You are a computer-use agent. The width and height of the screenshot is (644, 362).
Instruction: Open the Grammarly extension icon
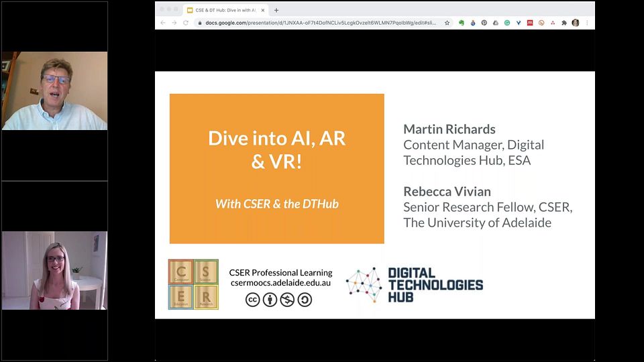(x=507, y=23)
